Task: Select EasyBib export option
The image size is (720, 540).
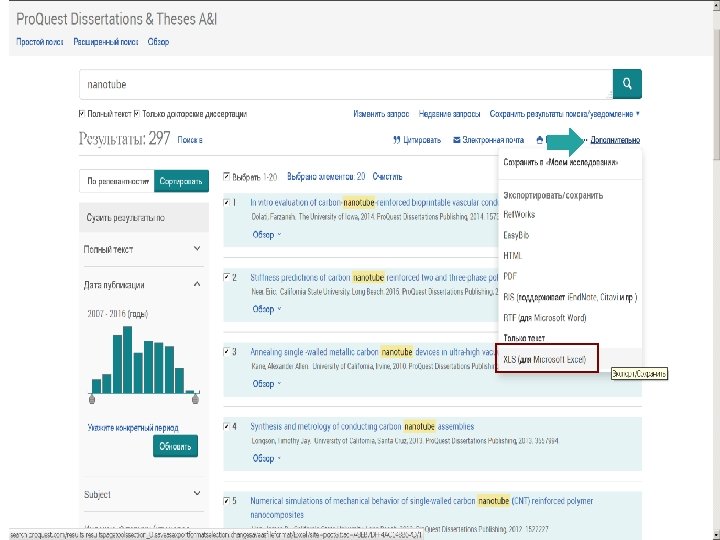Action: 516,235
